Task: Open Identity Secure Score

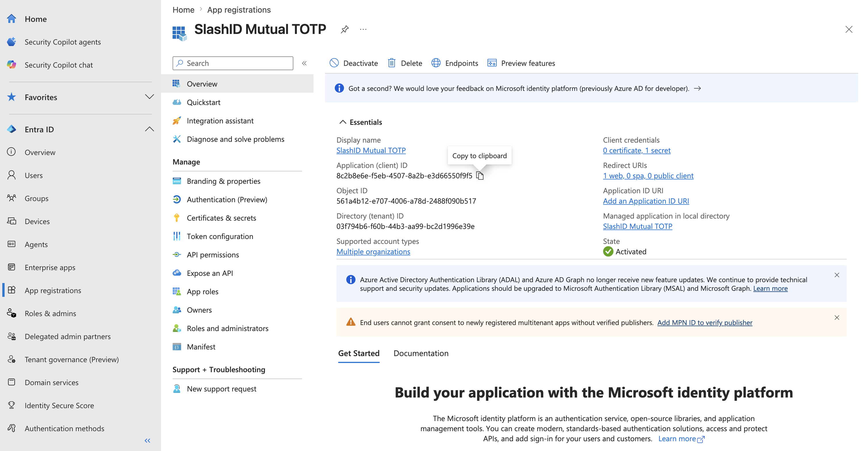Action: tap(59, 405)
